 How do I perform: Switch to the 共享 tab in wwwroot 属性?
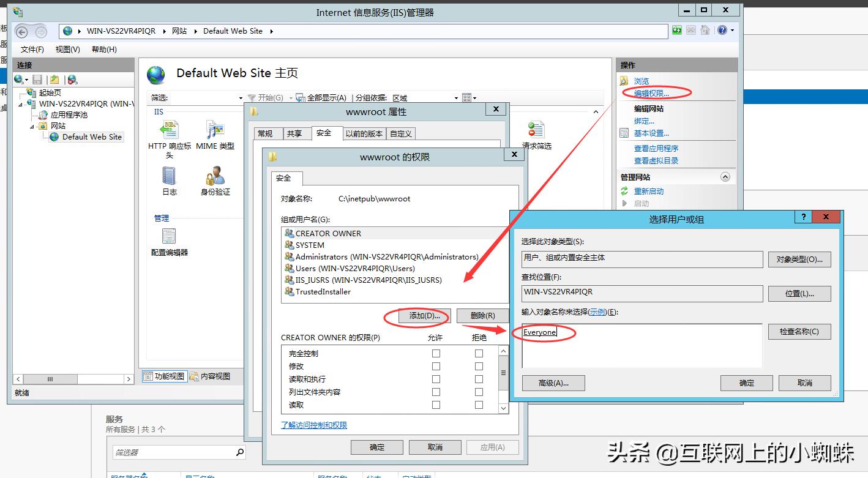coord(296,133)
